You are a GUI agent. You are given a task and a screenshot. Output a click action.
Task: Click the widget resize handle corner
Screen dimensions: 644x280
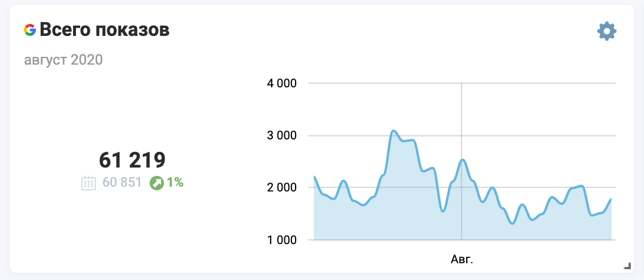pyautogui.click(x=627, y=265)
